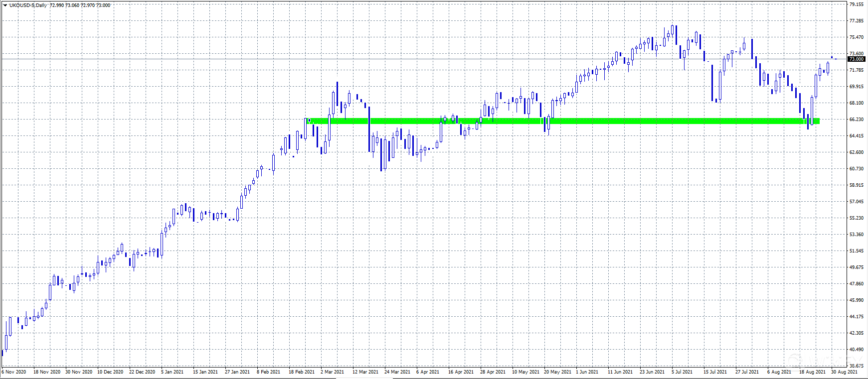Click the 10 May 2021 date label

click(x=525, y=372)
